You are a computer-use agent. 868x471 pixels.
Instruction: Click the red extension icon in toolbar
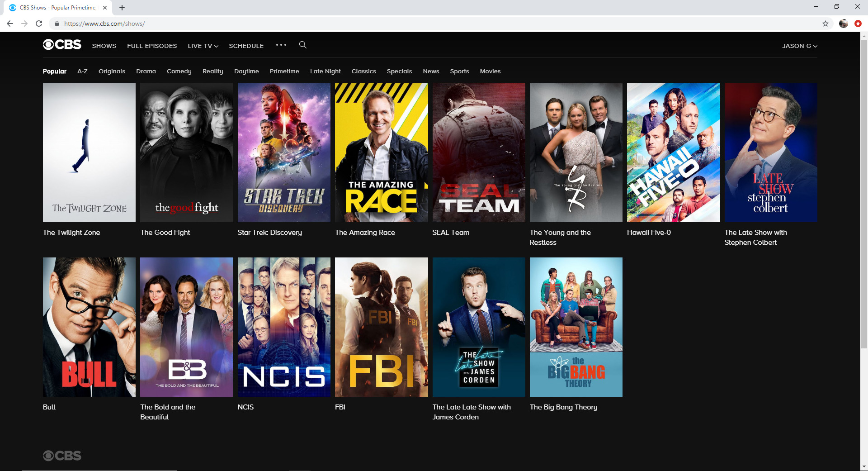click(858, 24)
